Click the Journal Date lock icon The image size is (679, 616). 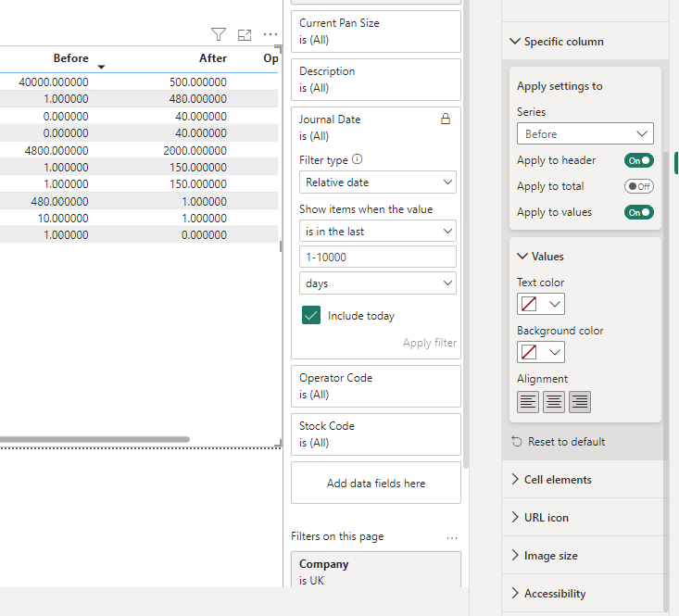coord(446,119)
